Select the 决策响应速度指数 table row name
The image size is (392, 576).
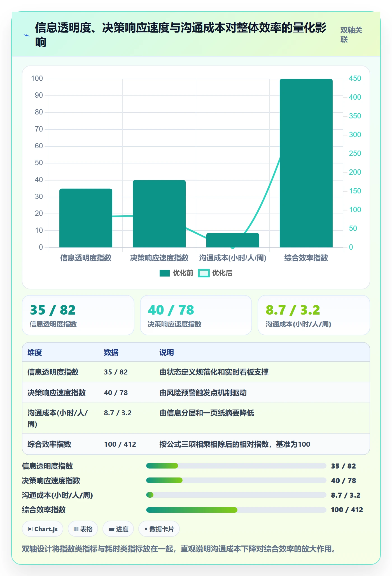click(57, 393)
